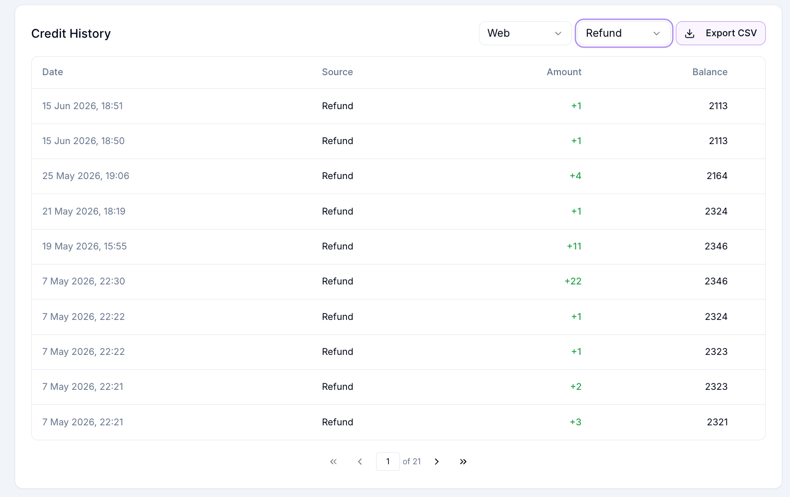
Task: Go to previous page with left chevron
Action: click(x=360, y=461)
